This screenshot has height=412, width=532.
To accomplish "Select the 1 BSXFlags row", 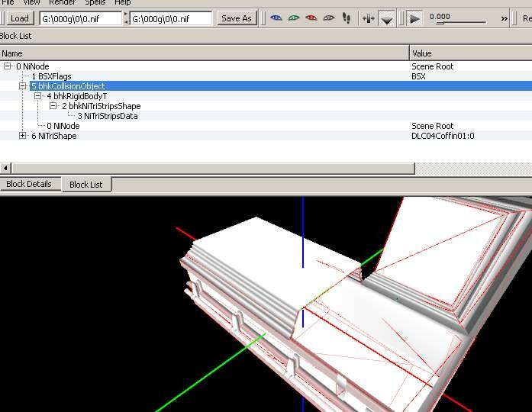I will tap(266, 76).
